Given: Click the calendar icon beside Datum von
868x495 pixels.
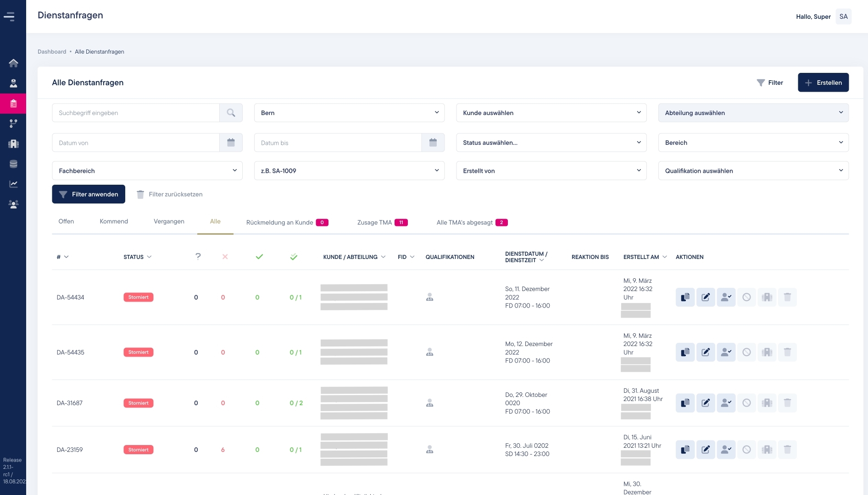Looking at the screenshot, I should [x=231, y=143].
